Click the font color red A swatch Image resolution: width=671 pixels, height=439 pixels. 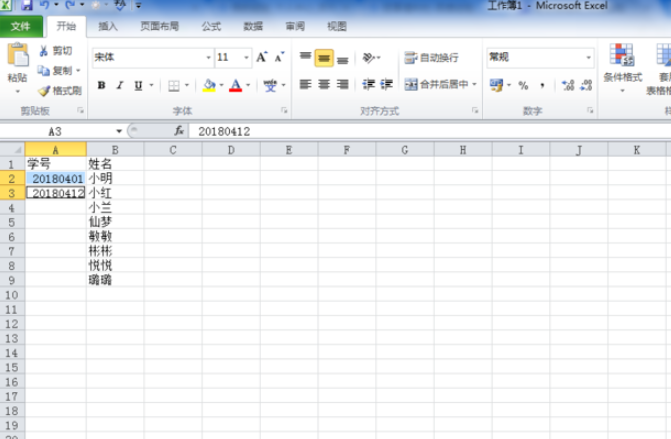[x=235, y=86]
